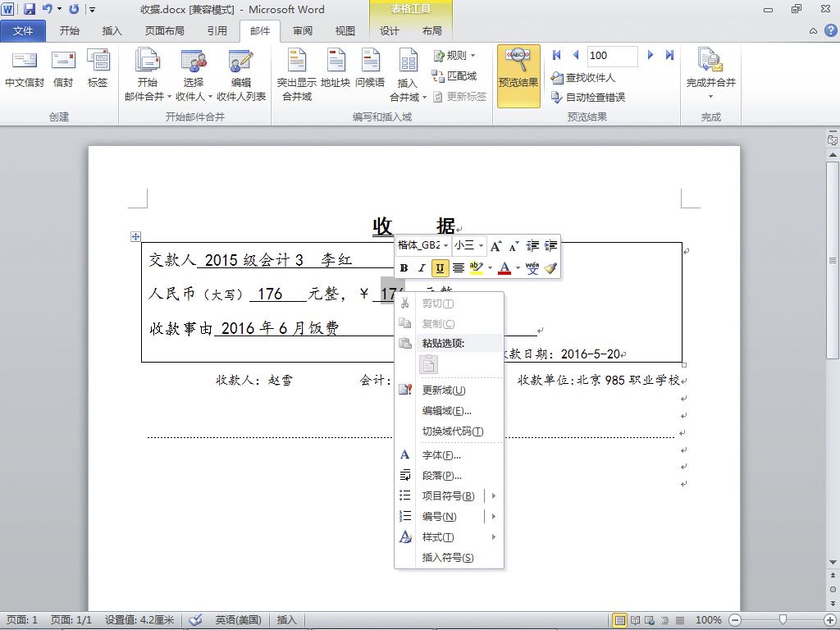Click the Labels (标签) icon
This screenshot has width=840, height=630.
98,69
